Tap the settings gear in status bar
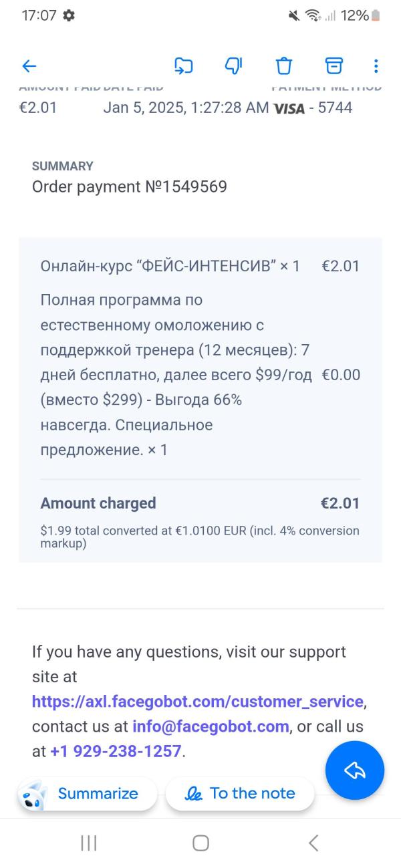401x868 pixels. (x=69, y=15)
